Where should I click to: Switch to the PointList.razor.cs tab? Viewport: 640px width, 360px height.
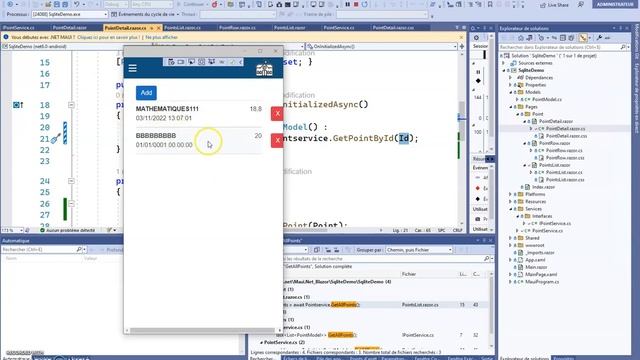point(182,28)
